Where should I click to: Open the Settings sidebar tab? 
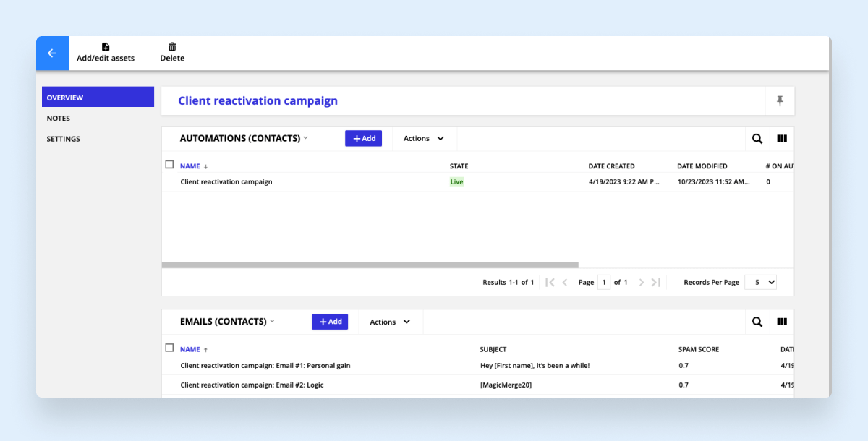coord(64,139)
